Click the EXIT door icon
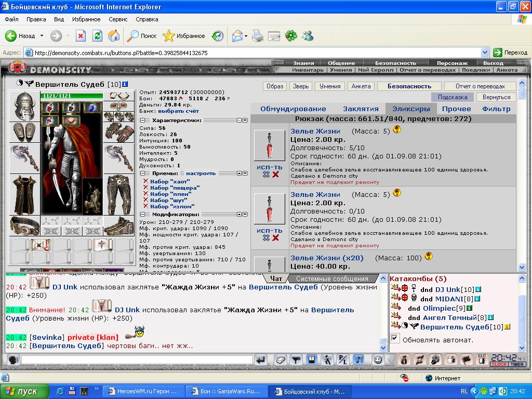The height and width of the screenshot is (399, 532). pos(482,360)
